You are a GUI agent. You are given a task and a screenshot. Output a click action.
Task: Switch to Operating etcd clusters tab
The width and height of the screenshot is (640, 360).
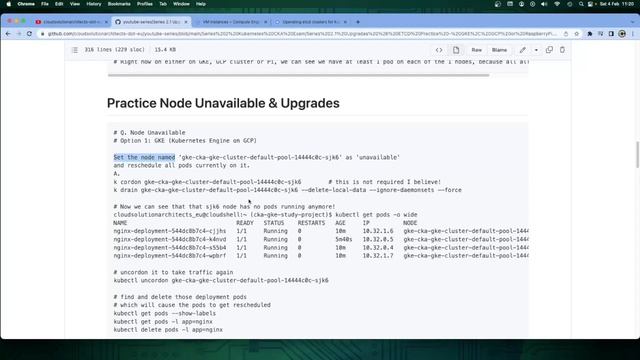click(310, 22)
